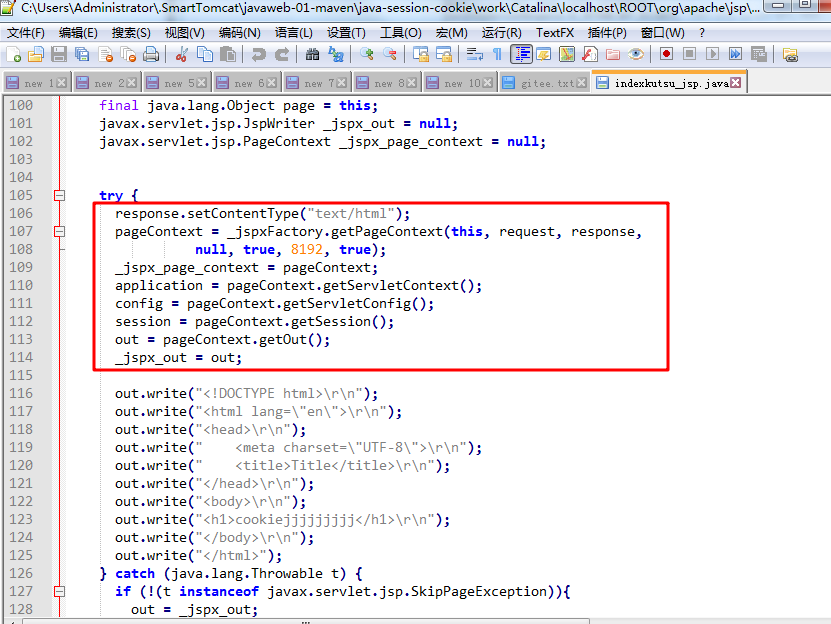Viewport: 831px width, 624px height.
Task: Open the user-defined language dialog icon
Action: pyautogui.click(x=544, y=55)
